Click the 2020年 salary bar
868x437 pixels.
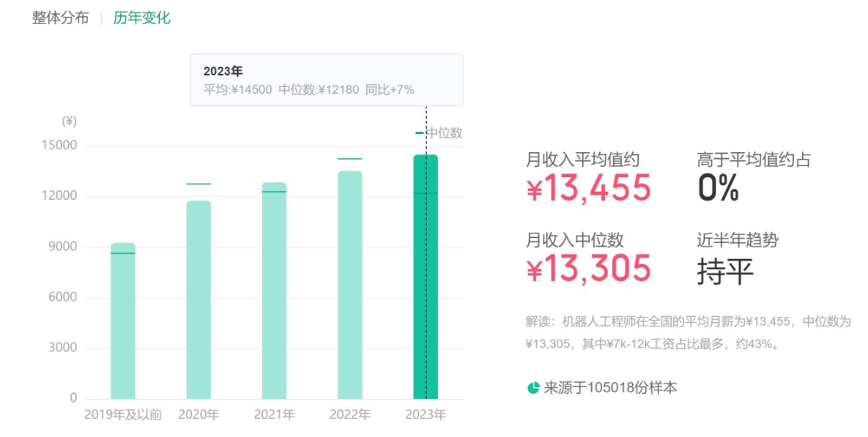(199, 300)
